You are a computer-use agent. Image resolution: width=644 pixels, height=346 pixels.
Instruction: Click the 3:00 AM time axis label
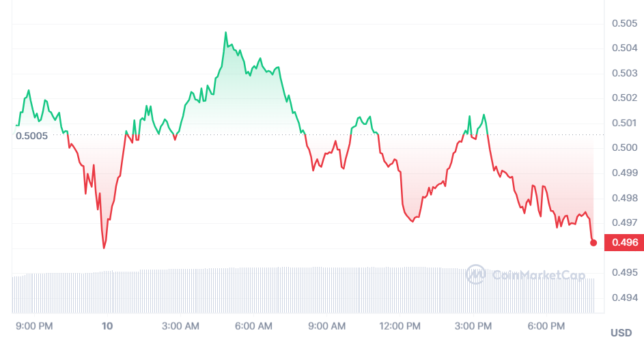[x=180, y=326]
